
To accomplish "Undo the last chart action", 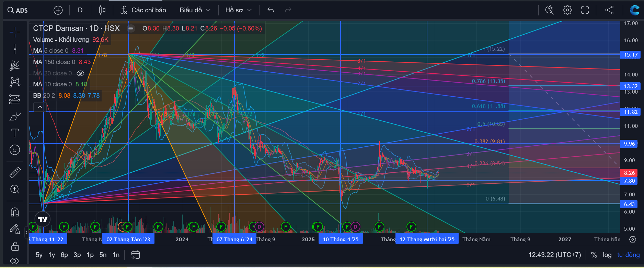I will point(271,10).
